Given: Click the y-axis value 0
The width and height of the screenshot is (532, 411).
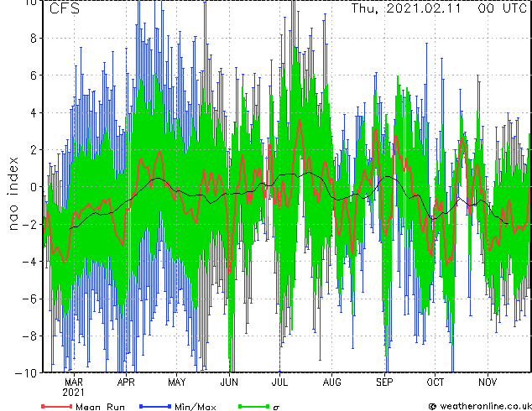Looking at the screenshot, I should click(x=34, y=187).
